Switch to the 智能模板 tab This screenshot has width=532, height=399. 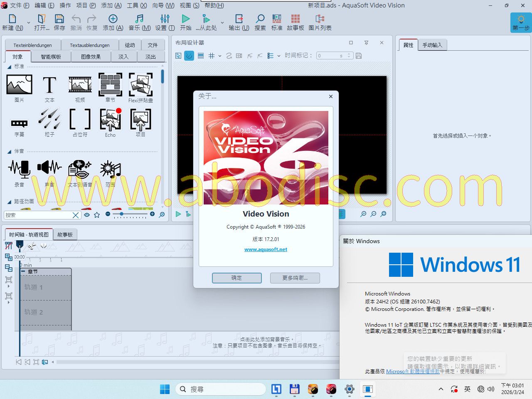click(x=51, y=57)
